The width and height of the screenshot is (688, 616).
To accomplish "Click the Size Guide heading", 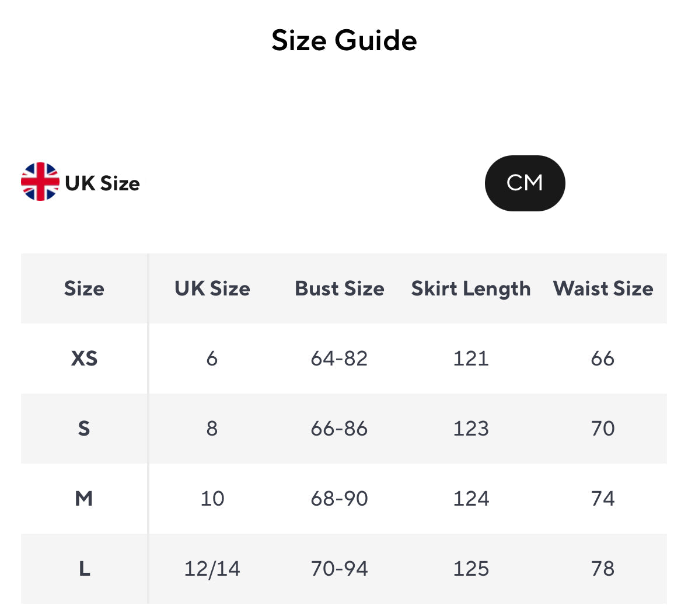I will (344, 40).
